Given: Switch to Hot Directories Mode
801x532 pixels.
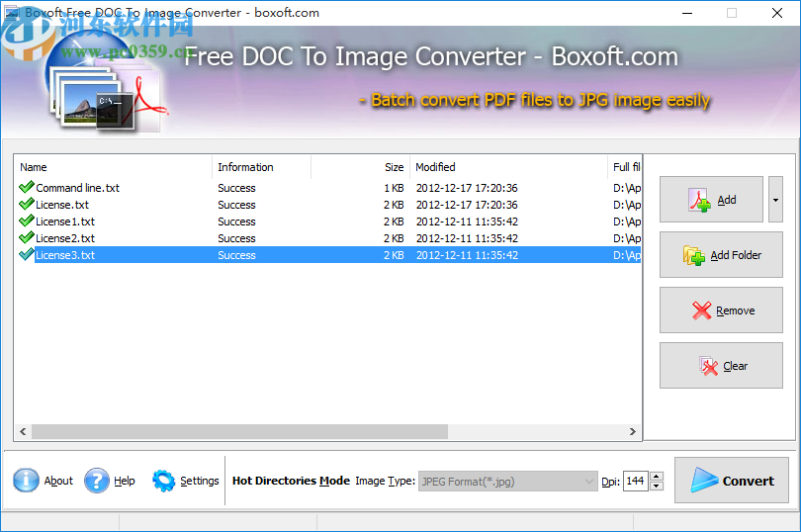Looking at the screenshot, I should pos(291,481).
